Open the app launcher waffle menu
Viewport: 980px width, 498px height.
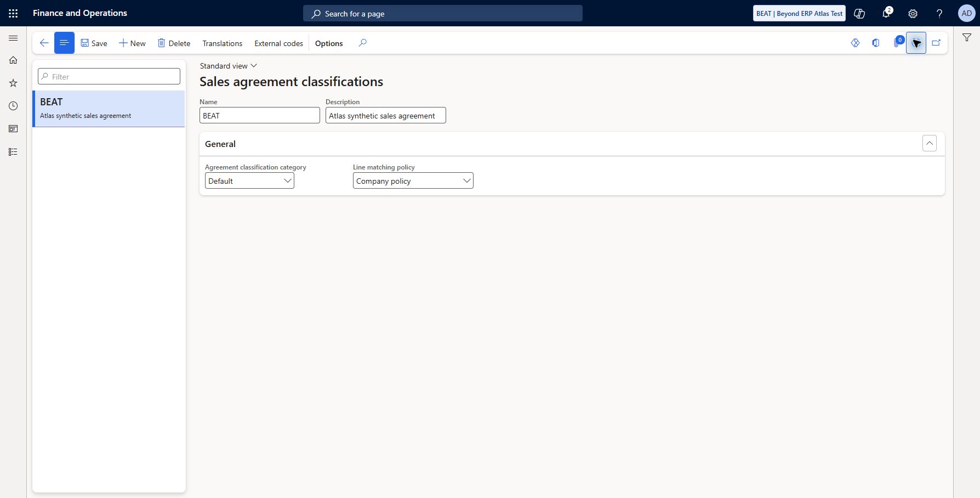(x=13, y=13)
